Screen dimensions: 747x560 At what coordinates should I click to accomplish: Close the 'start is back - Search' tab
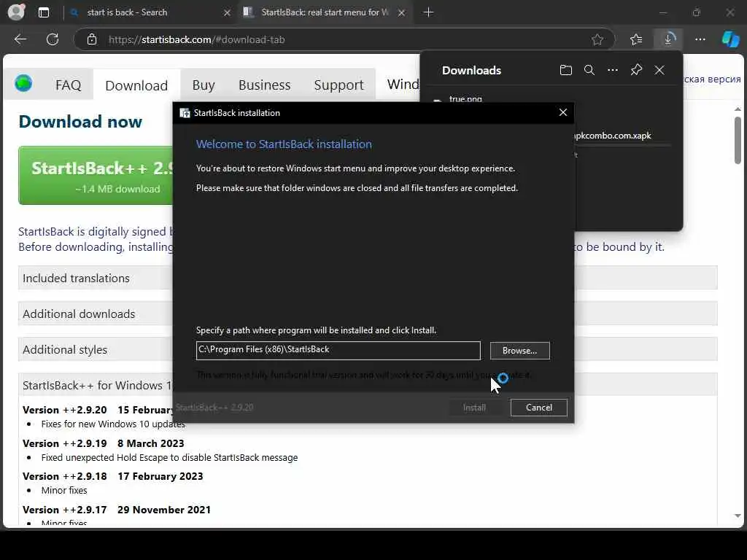[228, 13]
